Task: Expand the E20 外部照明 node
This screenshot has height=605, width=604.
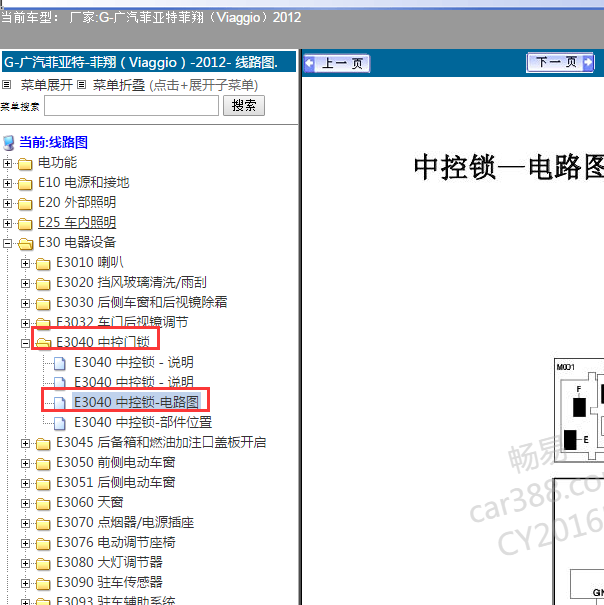Action: [x=7, y=203]
